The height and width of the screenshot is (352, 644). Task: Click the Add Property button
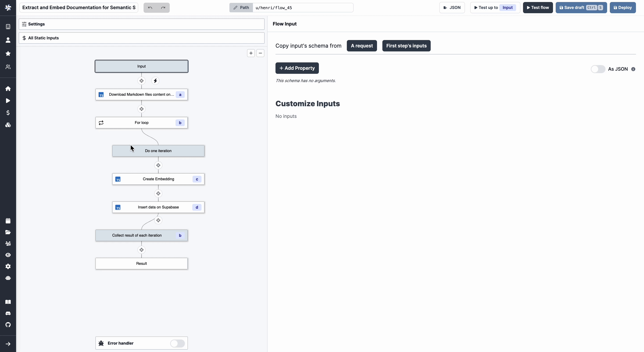tap(297, 68)
